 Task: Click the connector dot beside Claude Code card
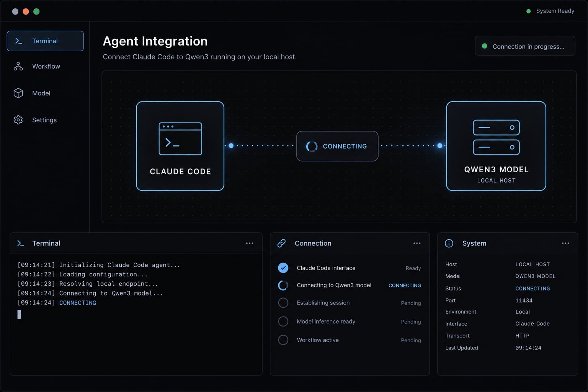click(x=231, y=145)
